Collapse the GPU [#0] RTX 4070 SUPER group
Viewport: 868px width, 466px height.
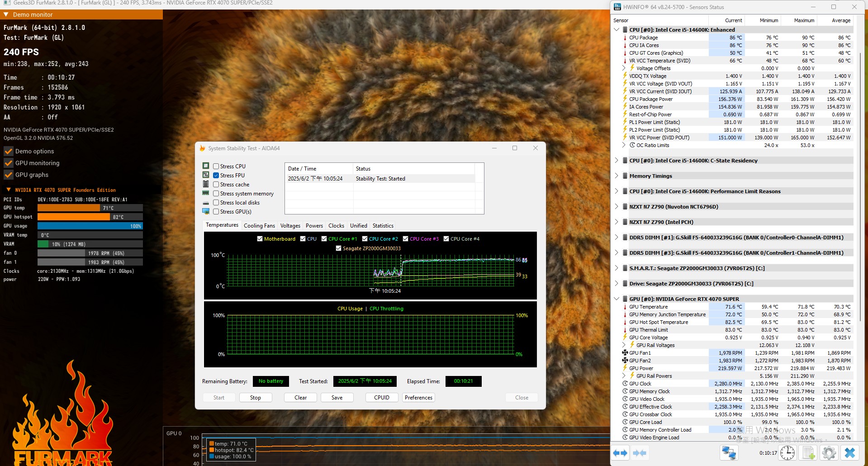click(x=617, y=299)
